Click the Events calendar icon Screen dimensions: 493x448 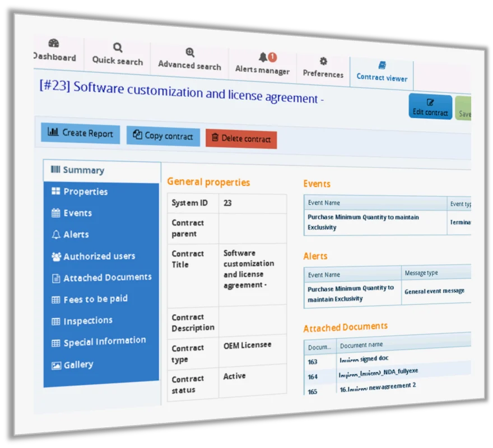pos(55,213)
